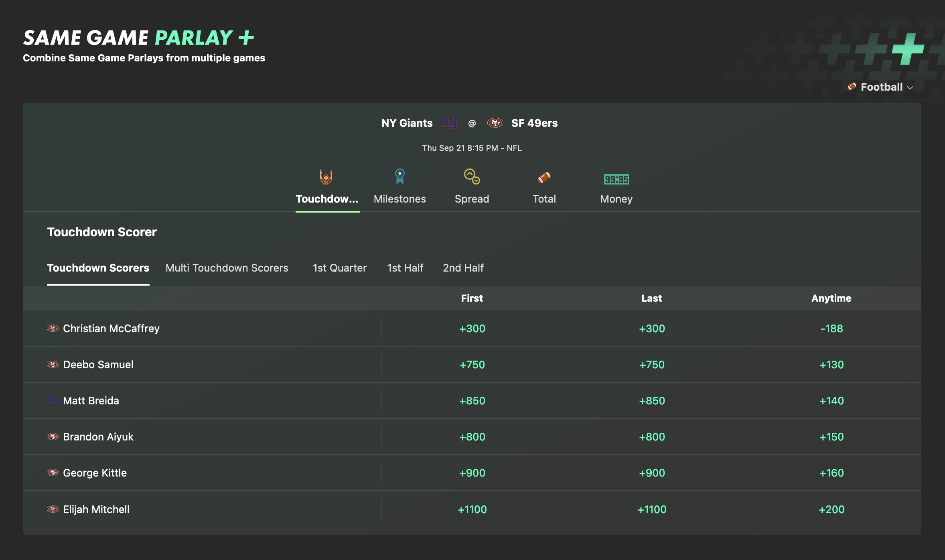Toggle 2nd Half touchdown scorer view
Image resolution: width=945 pixels, height=560 pixels.
click(x=462, y=267)
